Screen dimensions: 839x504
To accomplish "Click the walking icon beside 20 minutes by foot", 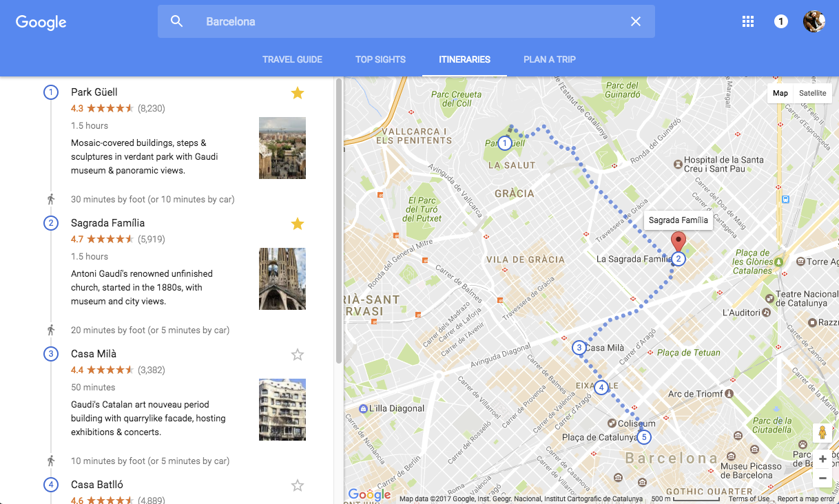I will 51,330.
